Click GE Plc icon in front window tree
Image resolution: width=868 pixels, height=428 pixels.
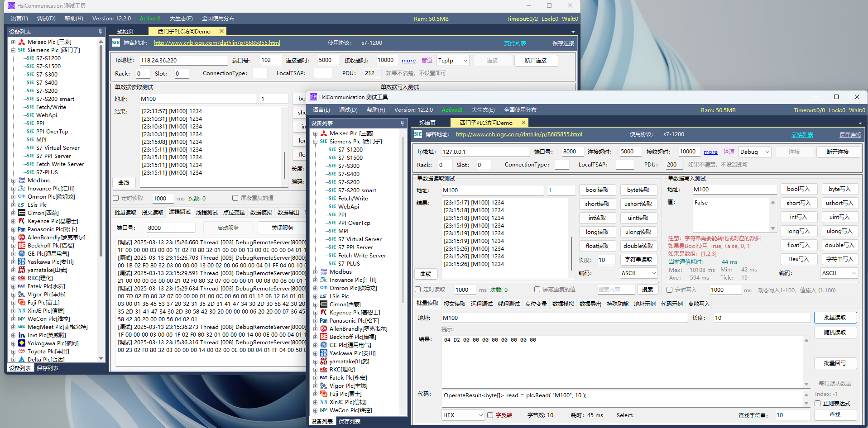(324, 345)
